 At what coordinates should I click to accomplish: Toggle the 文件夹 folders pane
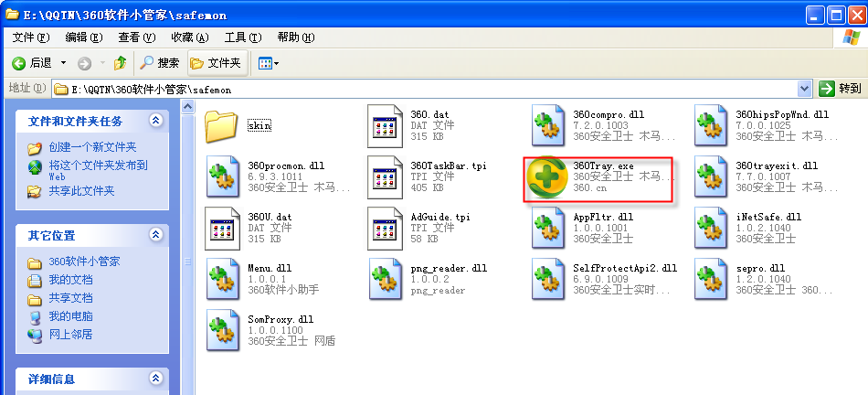point(217,63)
